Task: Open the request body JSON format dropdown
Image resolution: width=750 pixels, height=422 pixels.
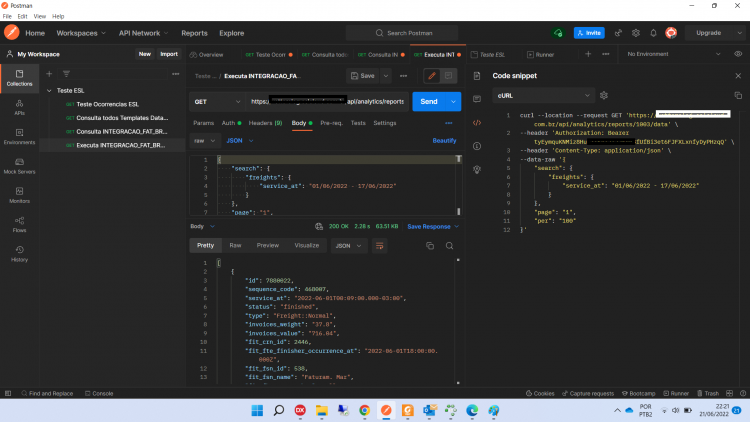Action: coord(240,141)
